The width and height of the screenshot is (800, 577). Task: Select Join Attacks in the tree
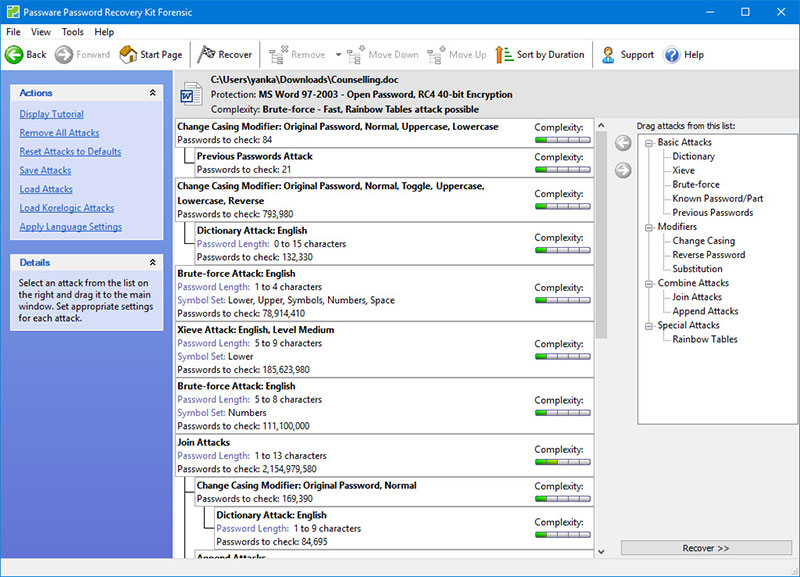(697, 297)
